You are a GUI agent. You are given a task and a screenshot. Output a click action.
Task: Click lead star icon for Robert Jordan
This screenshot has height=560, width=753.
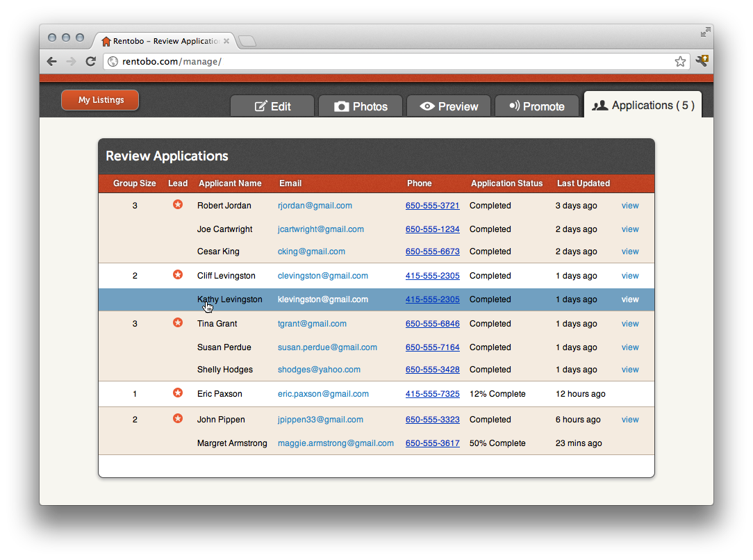coord(178,204)
